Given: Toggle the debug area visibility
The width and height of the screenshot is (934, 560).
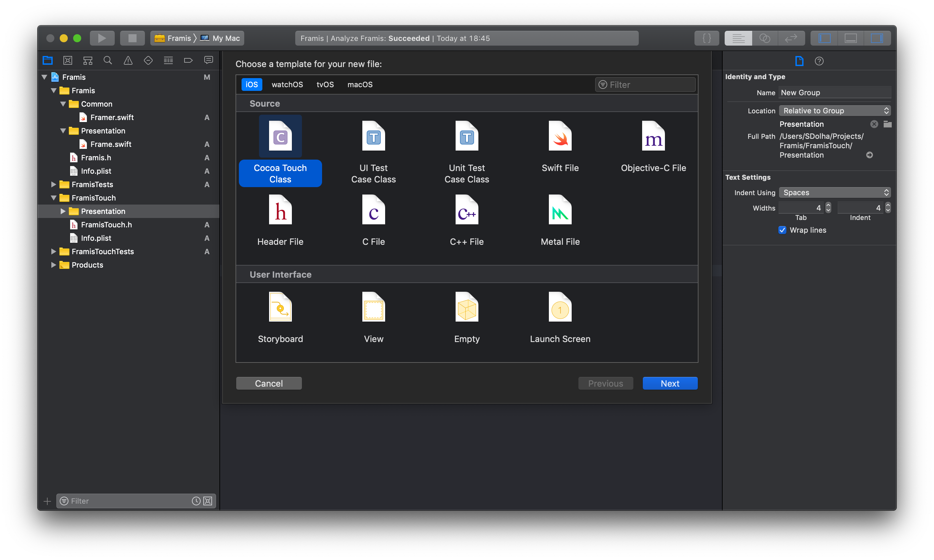Looking at the screenshot, I should [850, 38].
